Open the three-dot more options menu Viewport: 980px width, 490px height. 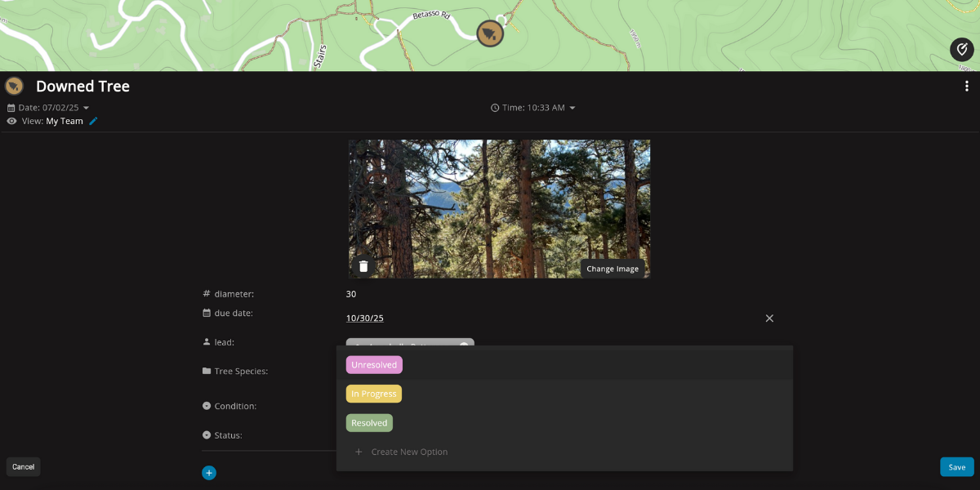click(x=967, y=87)
